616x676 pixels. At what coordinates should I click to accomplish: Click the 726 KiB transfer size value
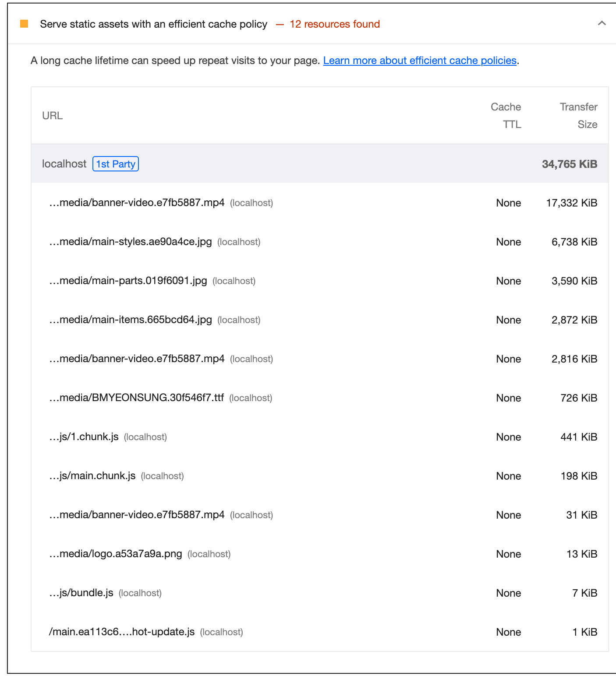click(579, 398)
